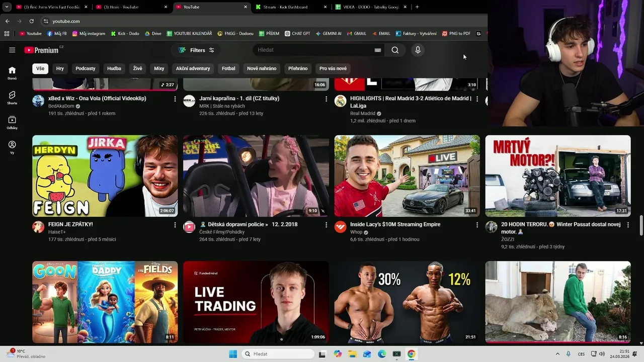Open the Vy profile sidebar item
This screenshot has width=644, height=362.
(12, 147)
